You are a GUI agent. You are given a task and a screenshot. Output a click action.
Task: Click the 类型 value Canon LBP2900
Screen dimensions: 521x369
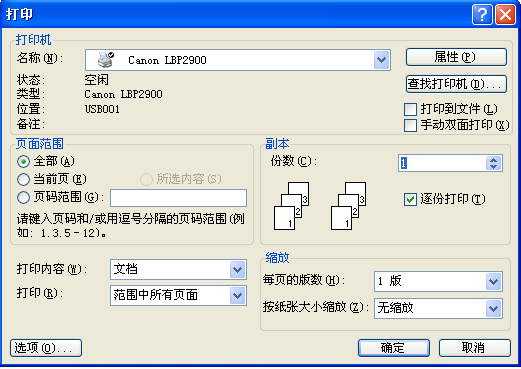pos(123,94)
